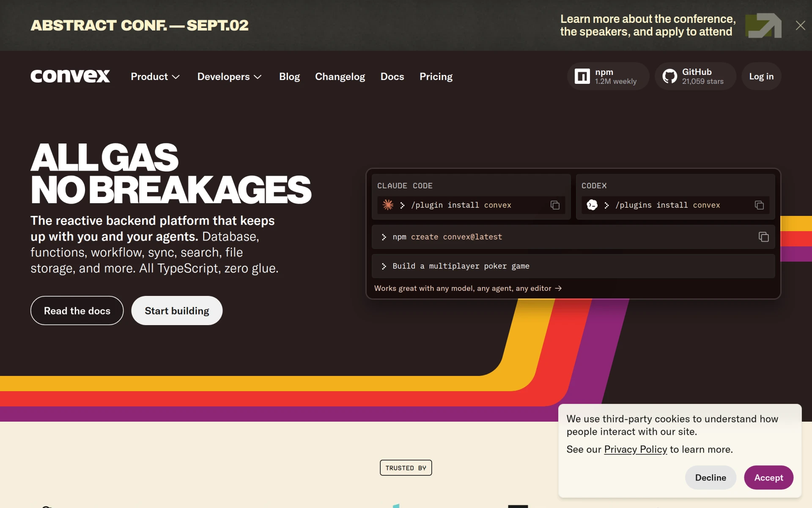Click the 'npm create convex@latest' command text
The image size is (812, 508).
tap(447, 237)
